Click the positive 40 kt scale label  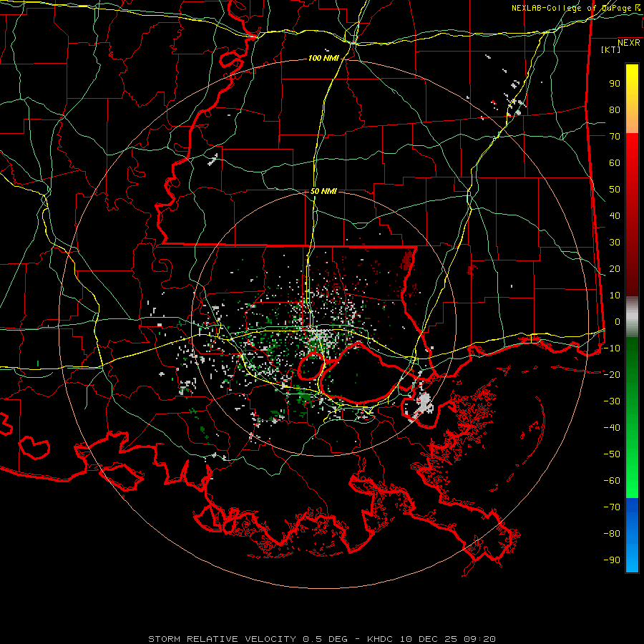pos(615,216)
